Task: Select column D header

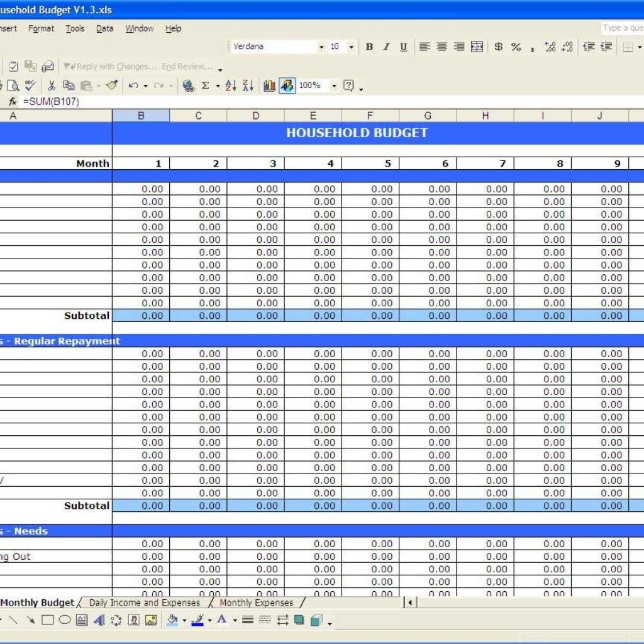Action: coord(255,116)
